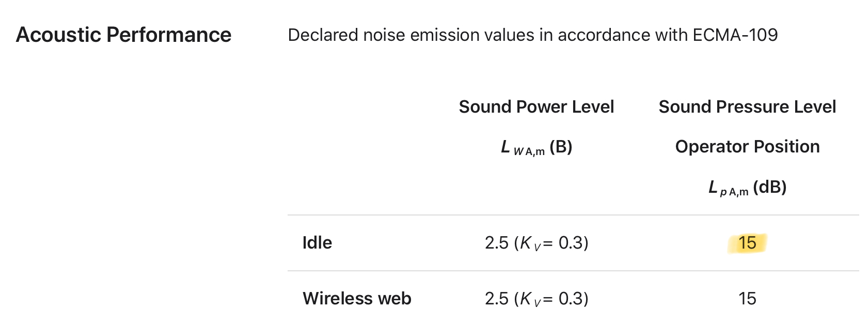Screen dimensions: 868x323
Task: Click the L WA,m symbol in header
Action: (523, 148)
